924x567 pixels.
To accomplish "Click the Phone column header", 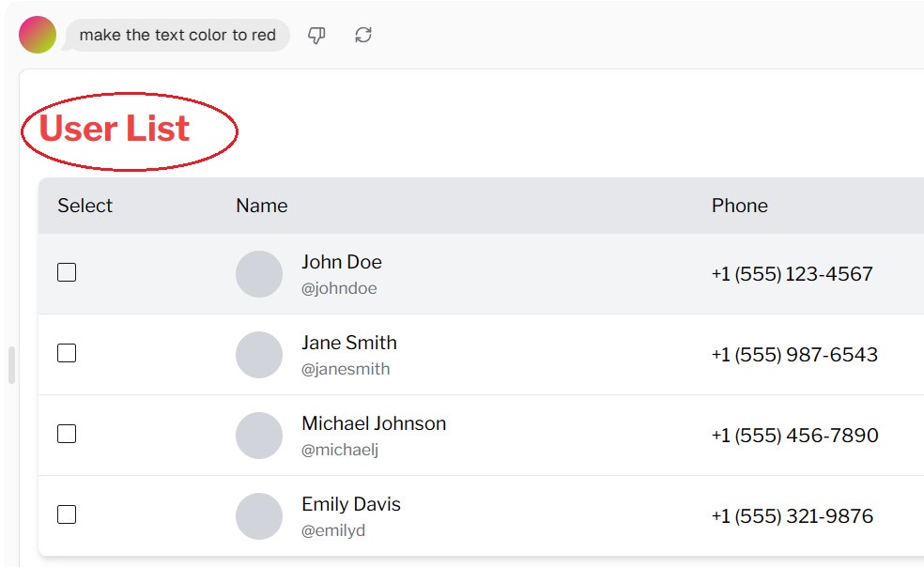I will tap(739, 206).
